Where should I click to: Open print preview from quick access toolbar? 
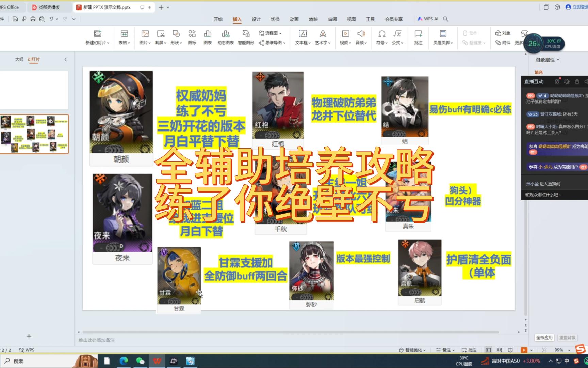click(x=42, y=19)
